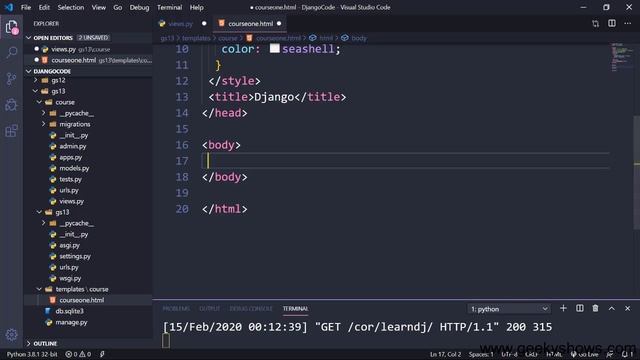Collapse the course folder
This screenshot has height=360, width=640.
point(64,102)
